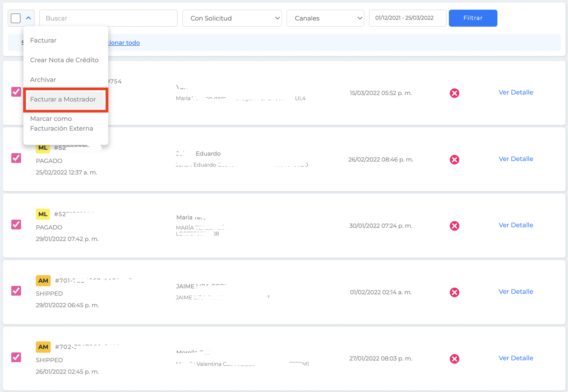Expand the Canales dropdown

tap(326, 18)
